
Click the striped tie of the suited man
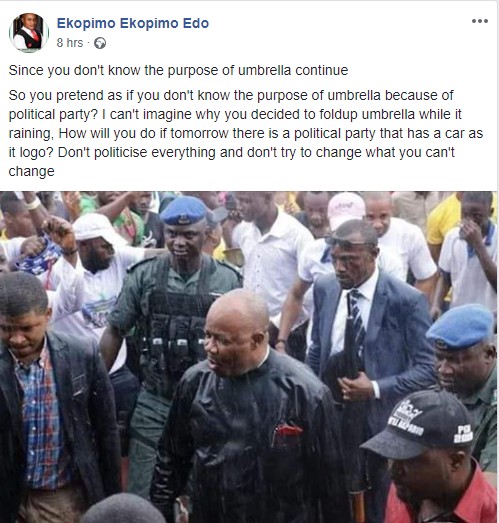pos(357,320)
